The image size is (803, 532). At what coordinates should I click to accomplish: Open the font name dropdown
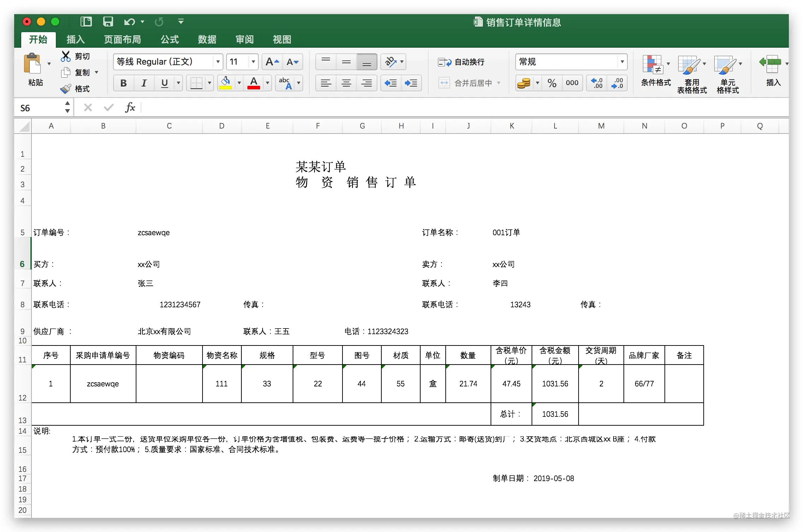coord(218,62)
